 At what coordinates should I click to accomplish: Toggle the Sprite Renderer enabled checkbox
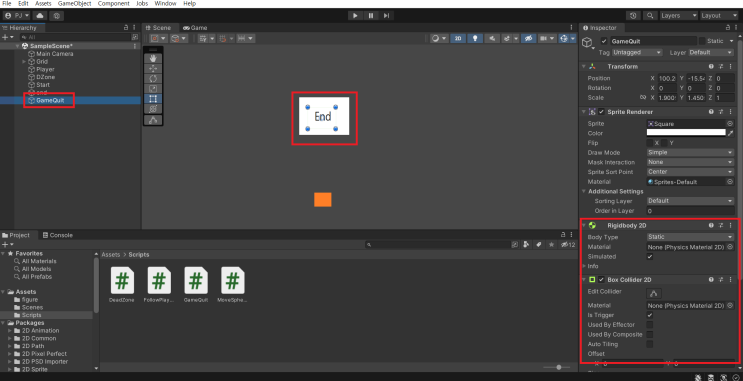tap(601, 112)
